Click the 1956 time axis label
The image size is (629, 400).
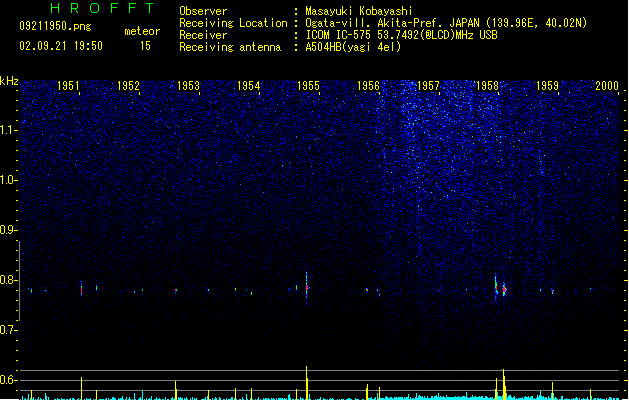click(368, 85)
